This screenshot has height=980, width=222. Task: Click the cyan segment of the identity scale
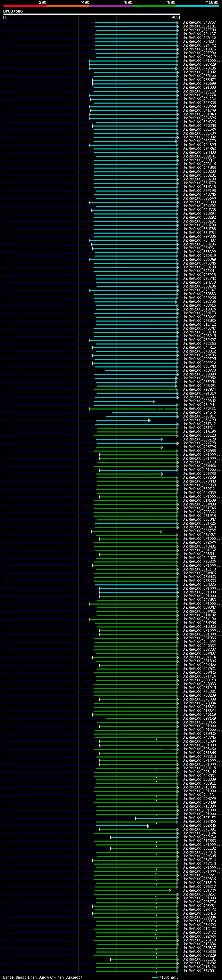(197, 6)
